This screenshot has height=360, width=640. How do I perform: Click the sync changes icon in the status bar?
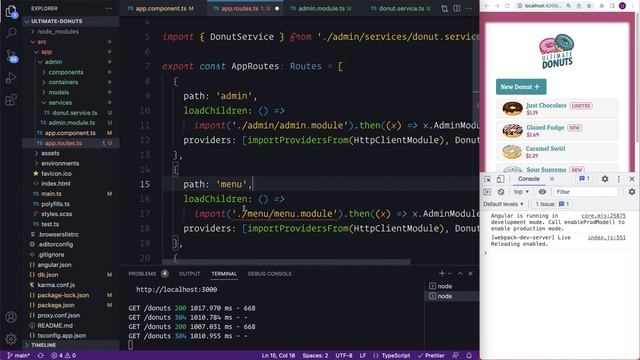[40, 356]
